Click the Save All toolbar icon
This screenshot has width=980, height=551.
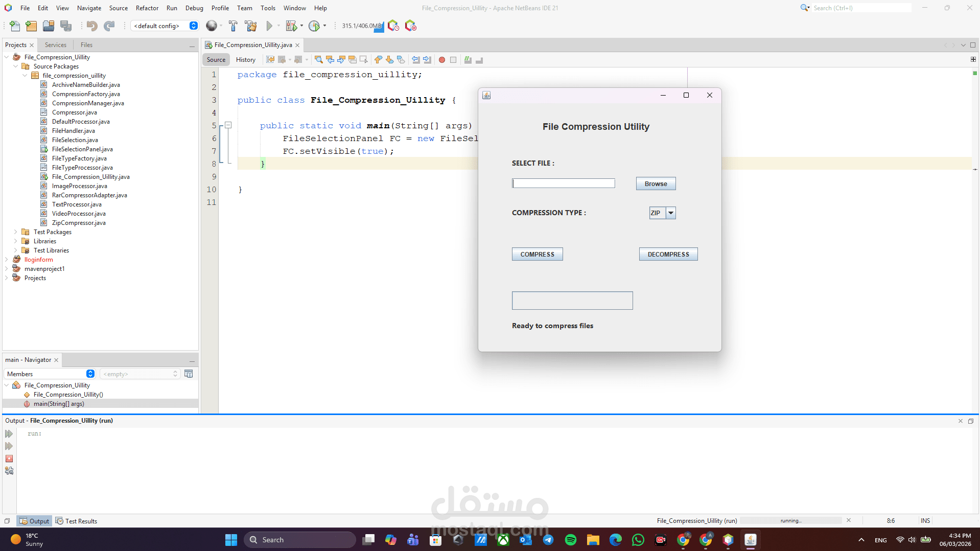point(66,26)
